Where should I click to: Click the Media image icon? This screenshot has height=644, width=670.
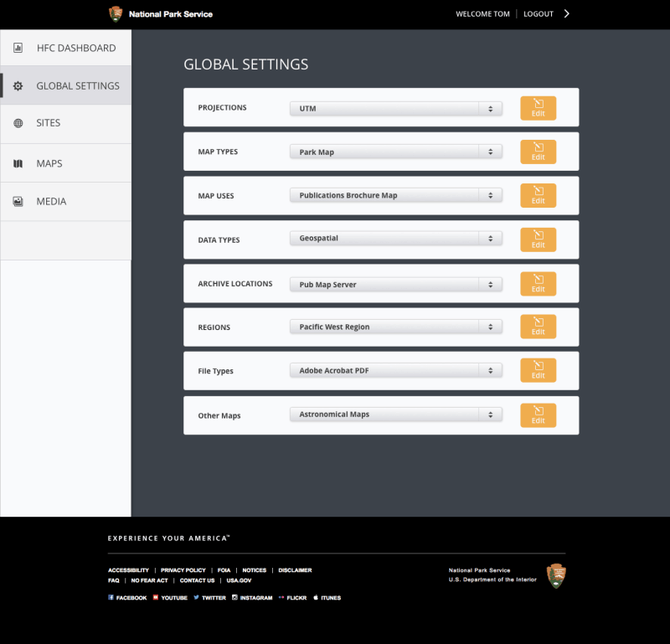pos(18,202)
